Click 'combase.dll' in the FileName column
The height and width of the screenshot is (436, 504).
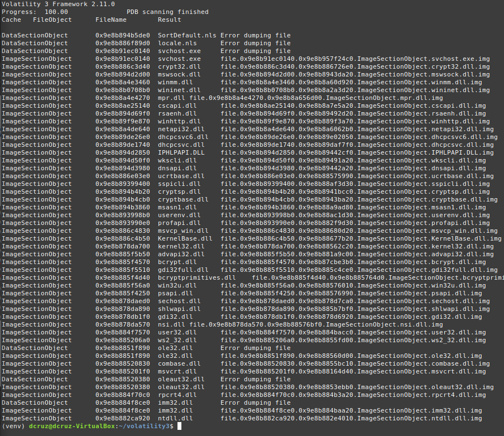[x=179, y=363]
